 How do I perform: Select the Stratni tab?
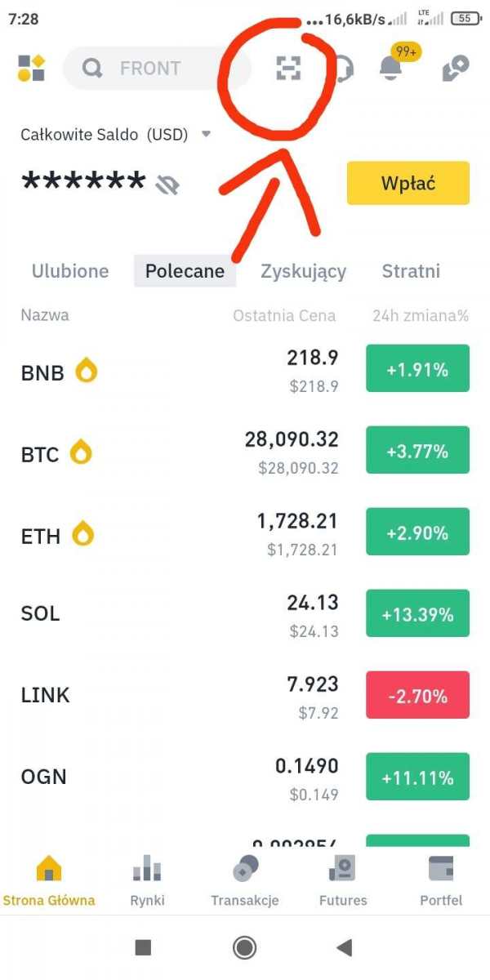pos(411,271)
